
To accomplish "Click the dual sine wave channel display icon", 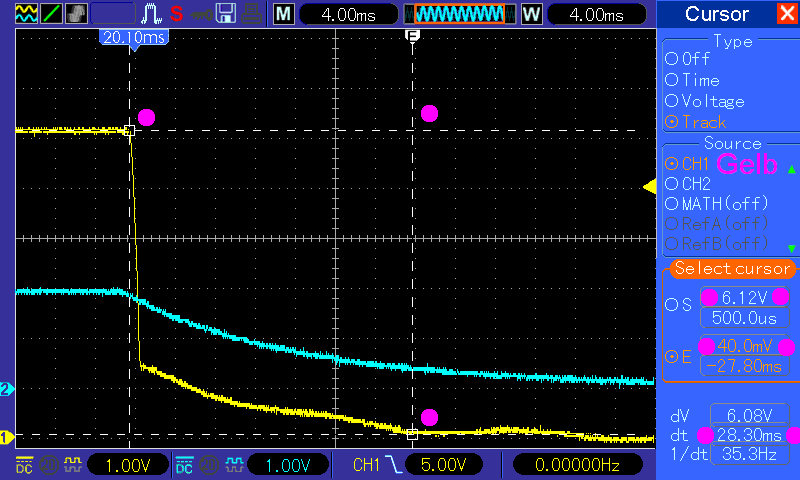I will pyautogui.click(x=26, y=13).
